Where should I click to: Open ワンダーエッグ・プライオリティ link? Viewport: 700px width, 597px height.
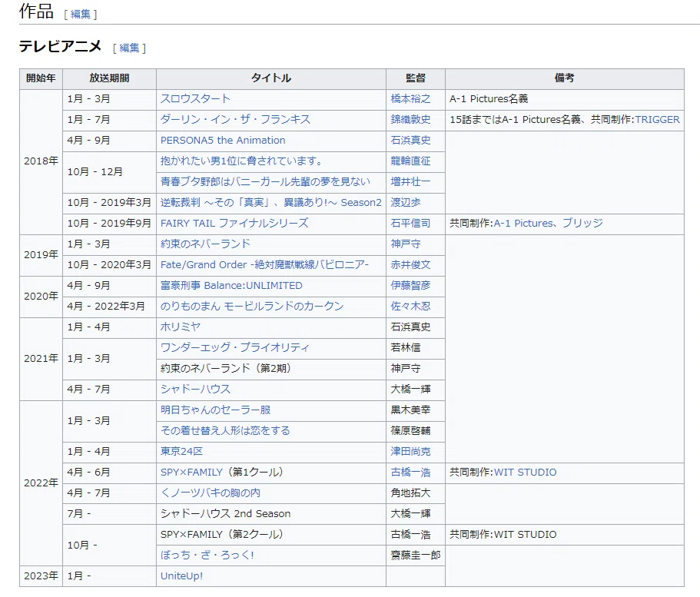pos(235,348)
